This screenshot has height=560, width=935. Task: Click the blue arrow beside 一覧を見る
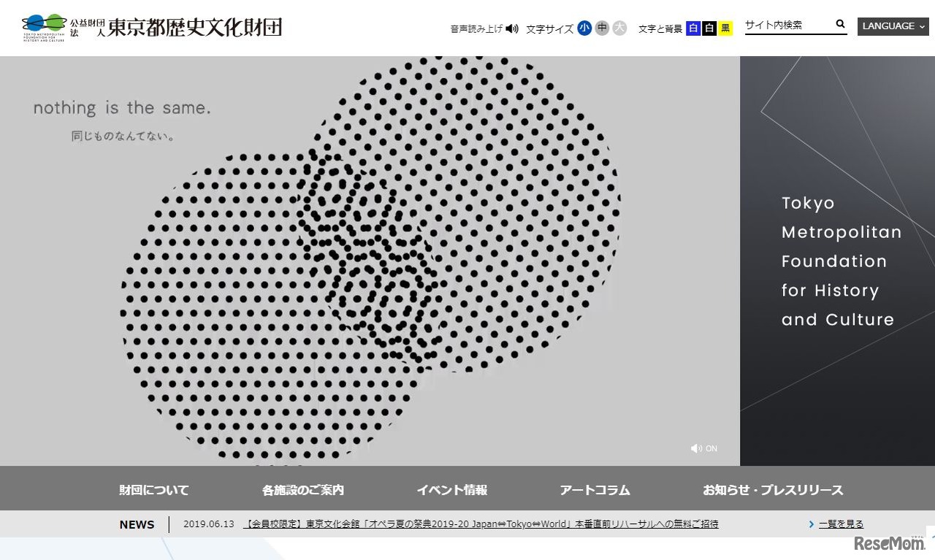pyautogui.click(x=812, y=523)
